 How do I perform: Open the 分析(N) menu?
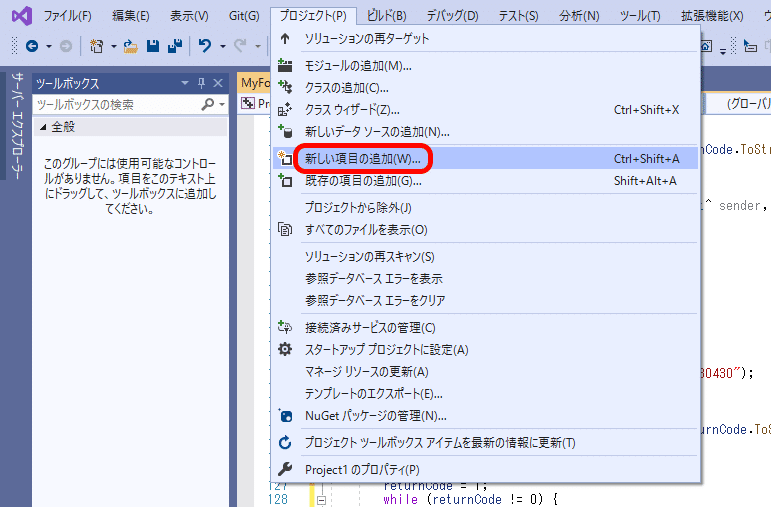(x=579, y=16)
